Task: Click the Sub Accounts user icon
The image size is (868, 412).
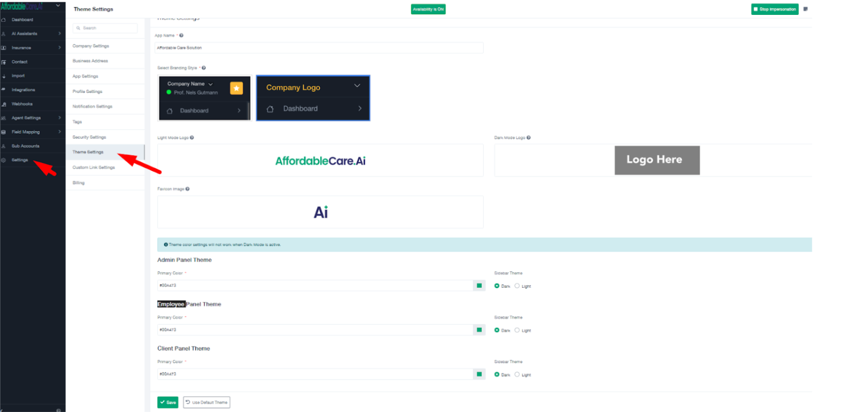Action: [3, 146]
